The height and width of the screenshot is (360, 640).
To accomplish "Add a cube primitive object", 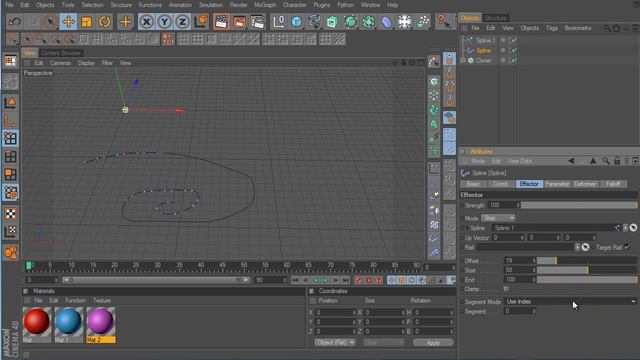I will pyautogui.click(x=297, y=22).
